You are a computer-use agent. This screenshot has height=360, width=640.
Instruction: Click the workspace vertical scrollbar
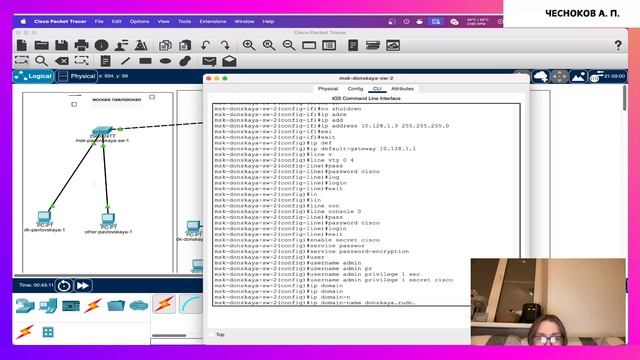[625, 98]
